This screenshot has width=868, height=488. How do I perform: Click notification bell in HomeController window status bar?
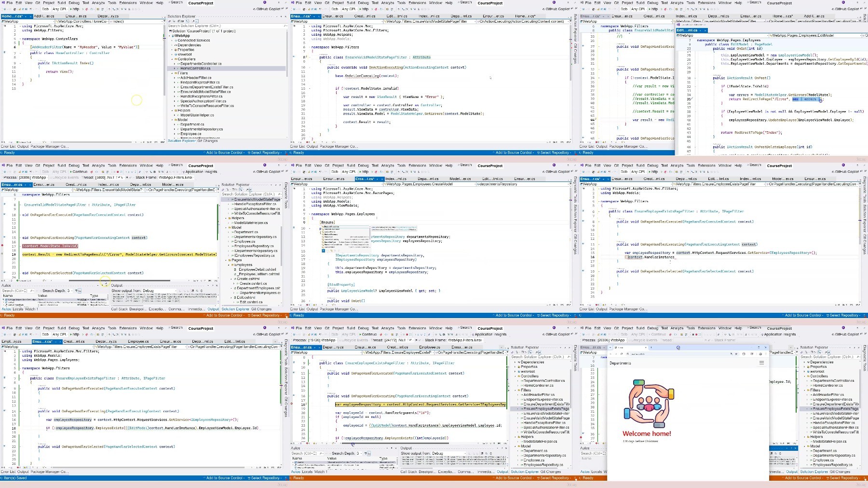[x=286, y=153]
